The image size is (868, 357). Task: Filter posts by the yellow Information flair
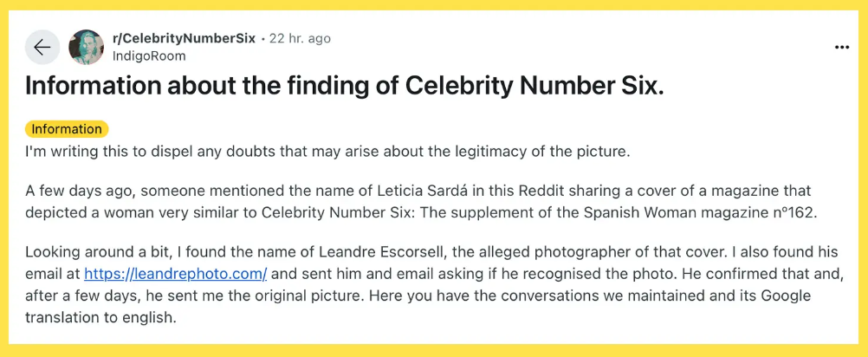(67, 129)
